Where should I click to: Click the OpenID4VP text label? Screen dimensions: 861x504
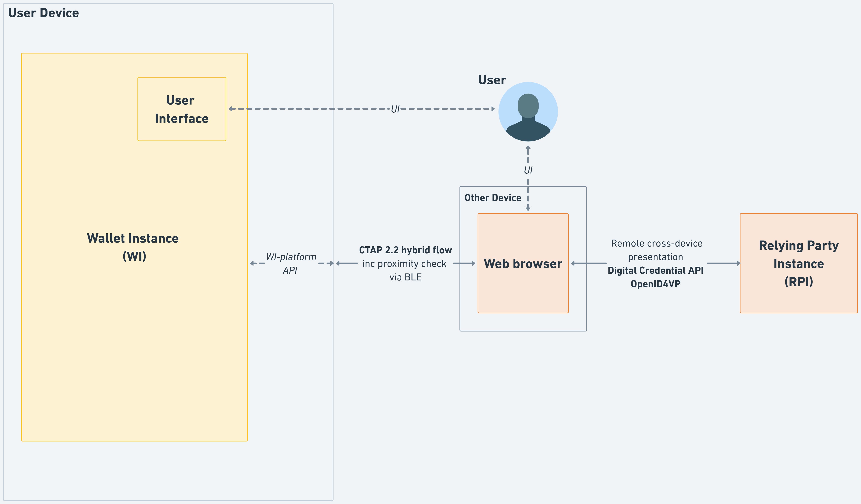[x=655, y=284]
